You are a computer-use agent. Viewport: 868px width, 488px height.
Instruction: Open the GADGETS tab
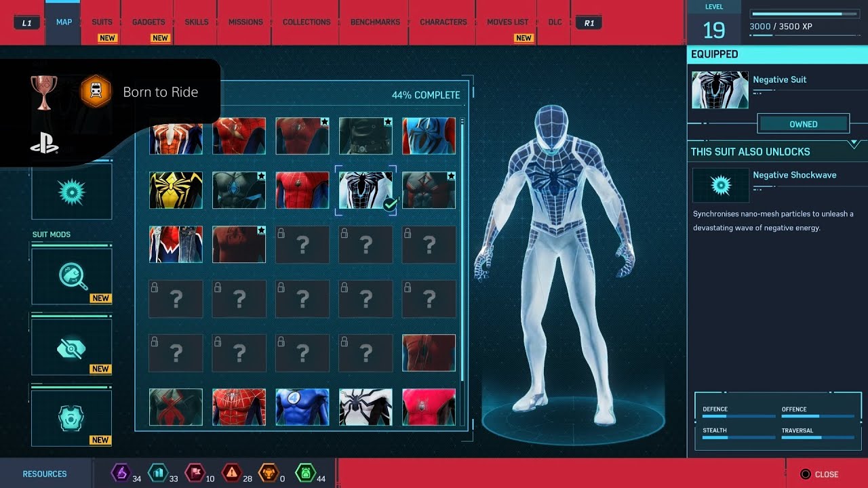pyautogui.click(x=149, y=22)
